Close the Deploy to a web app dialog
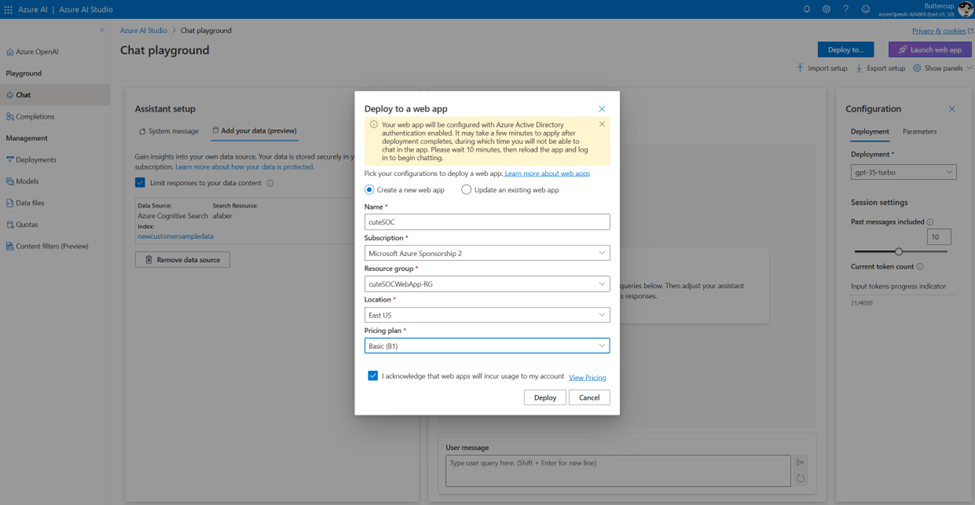The image size is (975, 505). point(602,108)
